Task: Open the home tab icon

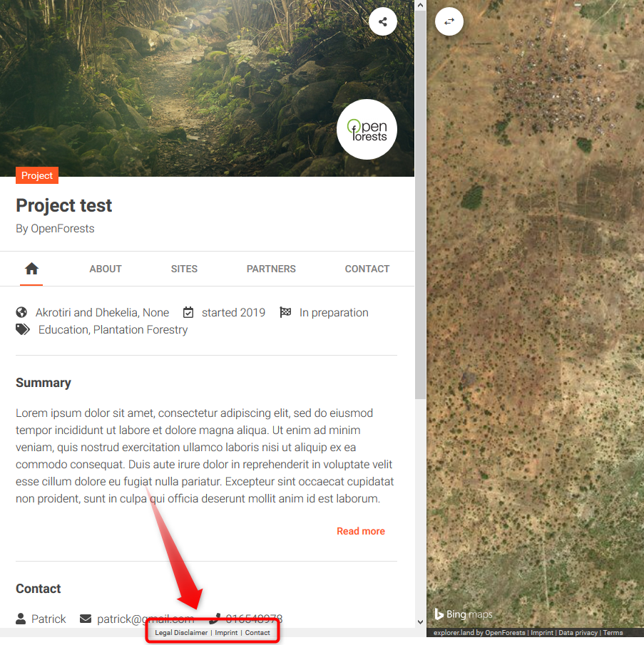Action: tap(31, 269)
